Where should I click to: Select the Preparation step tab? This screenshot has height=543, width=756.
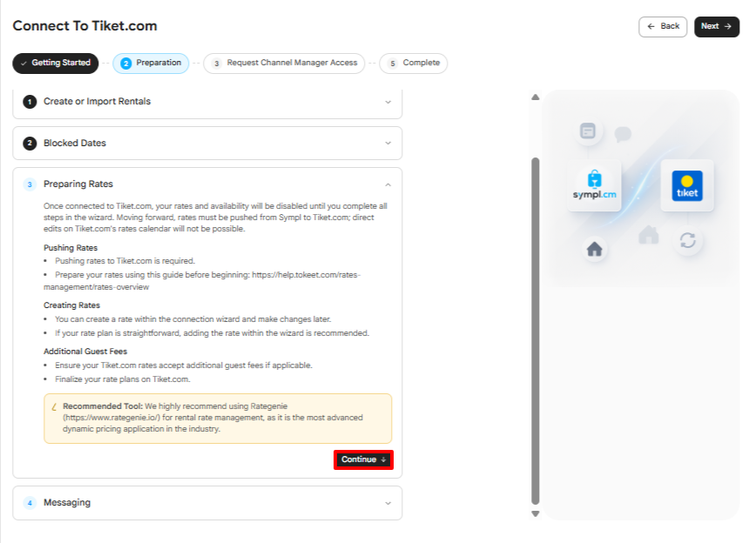[151, 64]
